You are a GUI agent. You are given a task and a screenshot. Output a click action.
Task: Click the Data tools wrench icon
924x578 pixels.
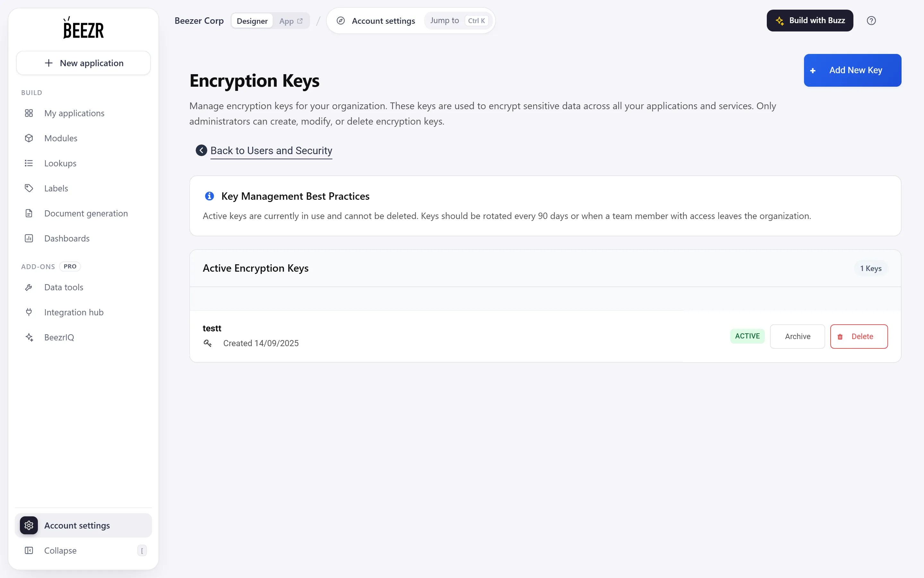(x=29, y=287)
